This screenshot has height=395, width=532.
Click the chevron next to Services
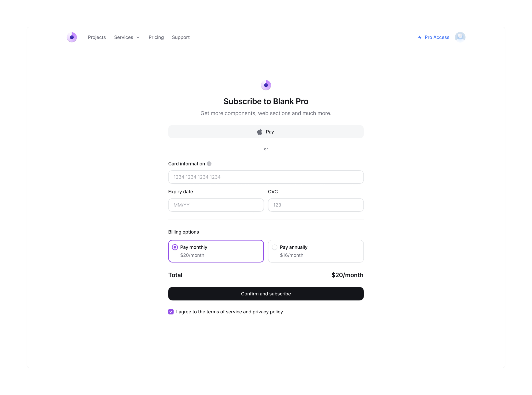[x=138, y=37]
